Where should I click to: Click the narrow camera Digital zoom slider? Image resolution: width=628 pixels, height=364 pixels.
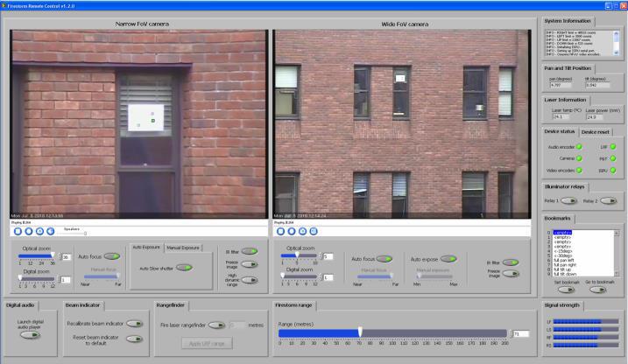(37, 279)
